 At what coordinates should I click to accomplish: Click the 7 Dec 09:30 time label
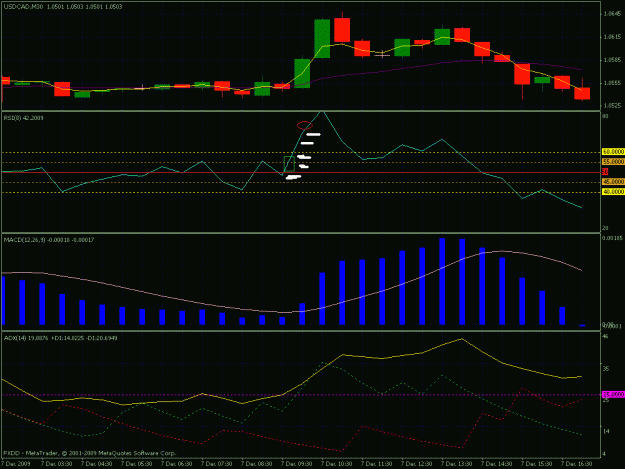[296, 464]
